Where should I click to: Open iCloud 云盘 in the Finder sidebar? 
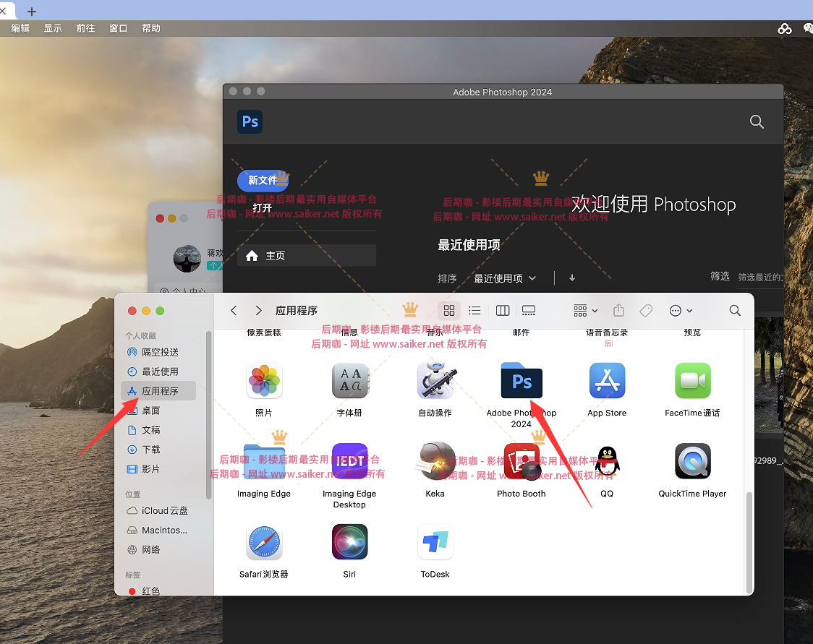158,511
